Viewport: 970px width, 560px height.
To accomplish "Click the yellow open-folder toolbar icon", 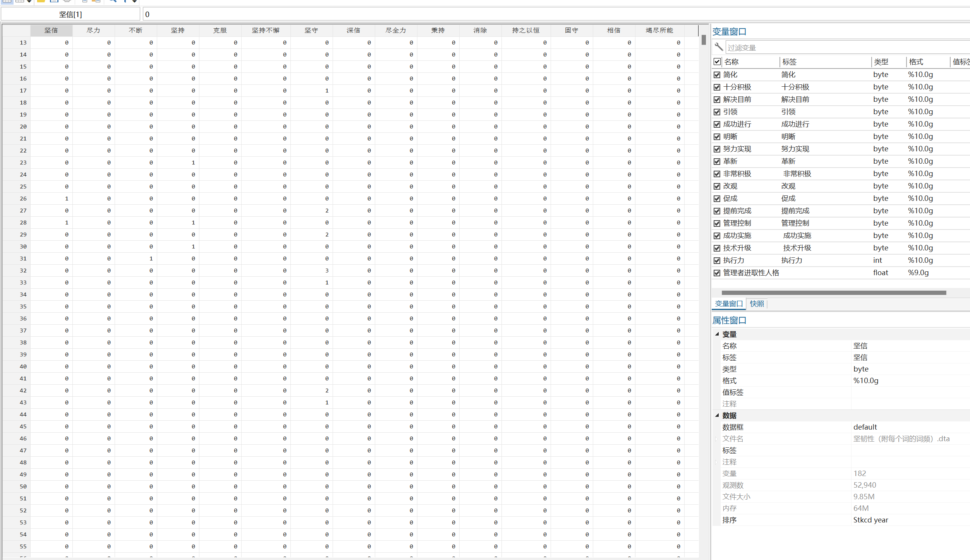I will coord(41,1).
